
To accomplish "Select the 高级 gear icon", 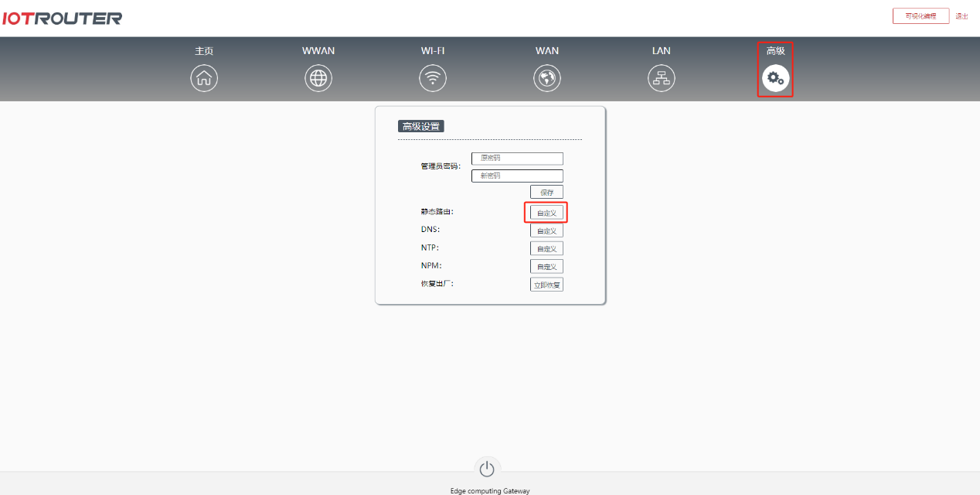I will click(x=775, y=77).
